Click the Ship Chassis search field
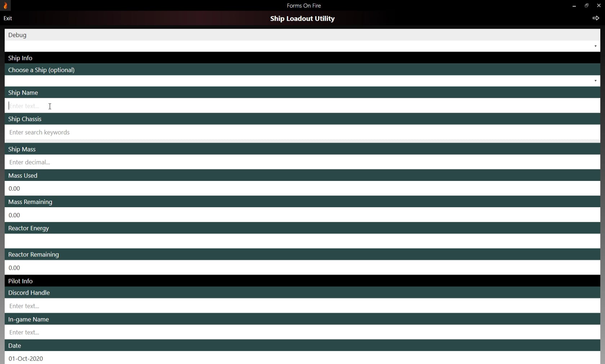 coord(302,132)
